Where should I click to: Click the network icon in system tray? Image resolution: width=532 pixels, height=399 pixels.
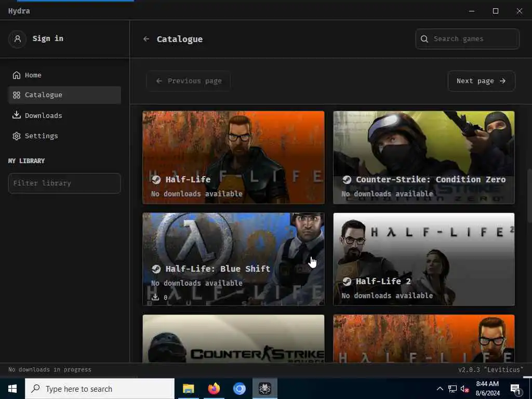click(453, 389)
